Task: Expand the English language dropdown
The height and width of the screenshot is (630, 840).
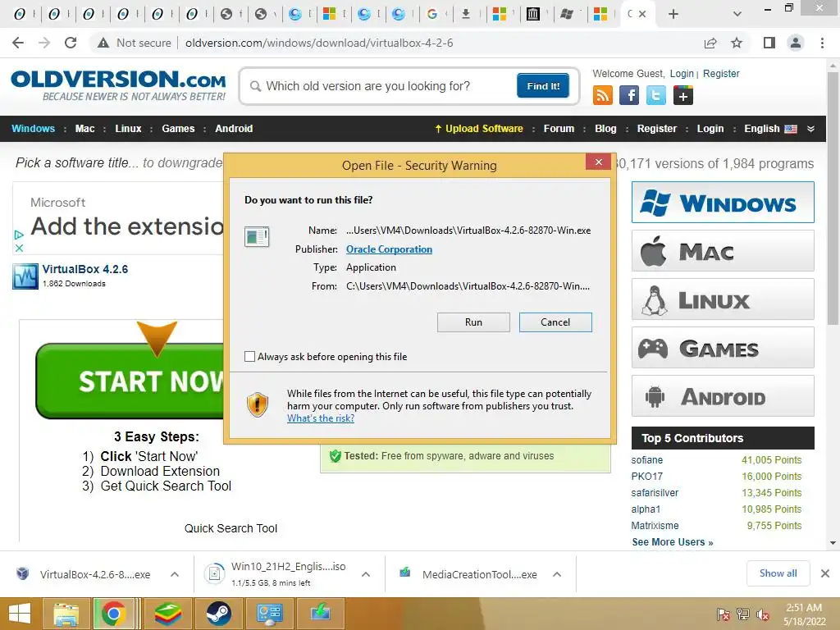Action: pos(770,129)
